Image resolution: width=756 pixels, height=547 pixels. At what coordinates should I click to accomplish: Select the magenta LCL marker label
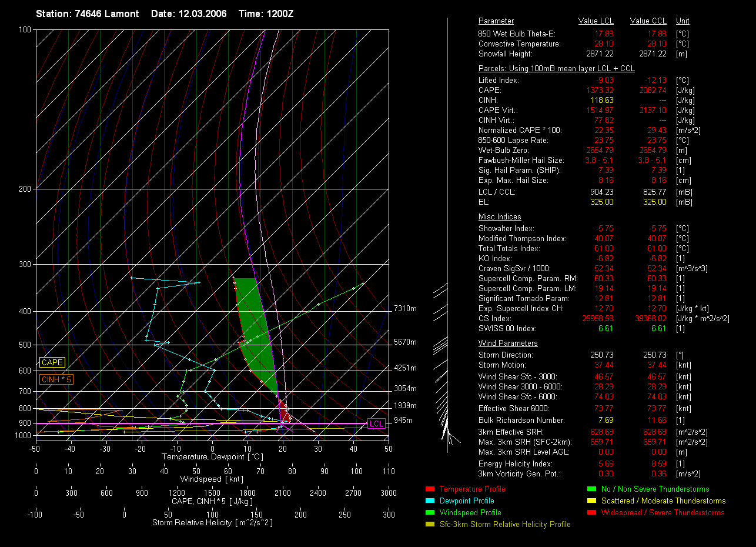tap(376, 424)
